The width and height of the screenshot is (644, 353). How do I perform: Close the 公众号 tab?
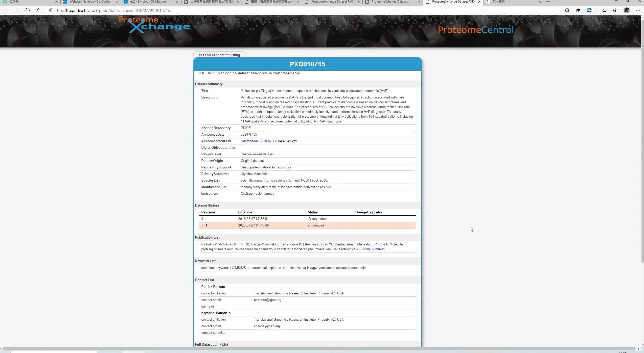[x=56, y=2]
